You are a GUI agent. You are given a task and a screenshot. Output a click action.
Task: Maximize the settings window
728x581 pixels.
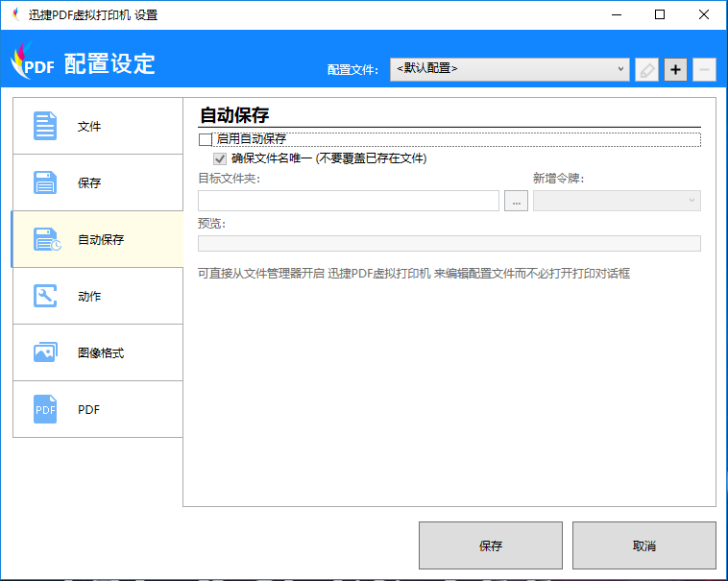click(x=659, y=14)
